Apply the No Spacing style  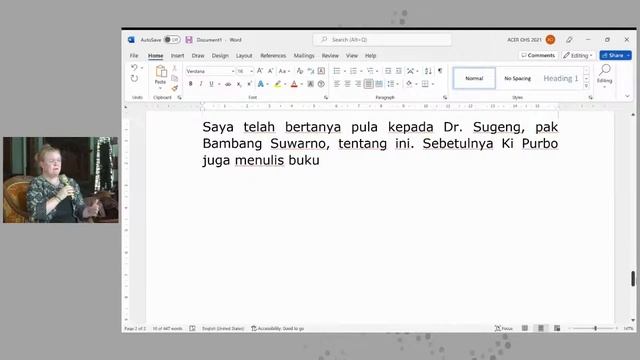coord(518,78)
